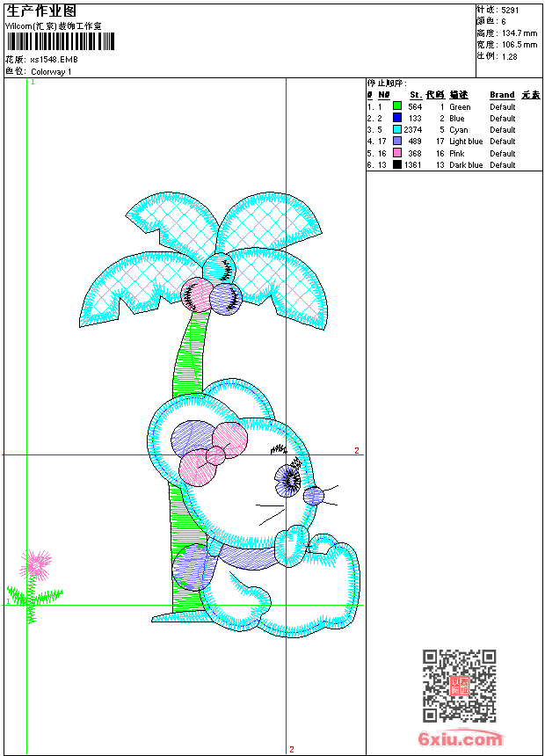The width and height of the screenshot is (545, 756).
Task: Click the pink coconut on palm tree
Action: 197,294
